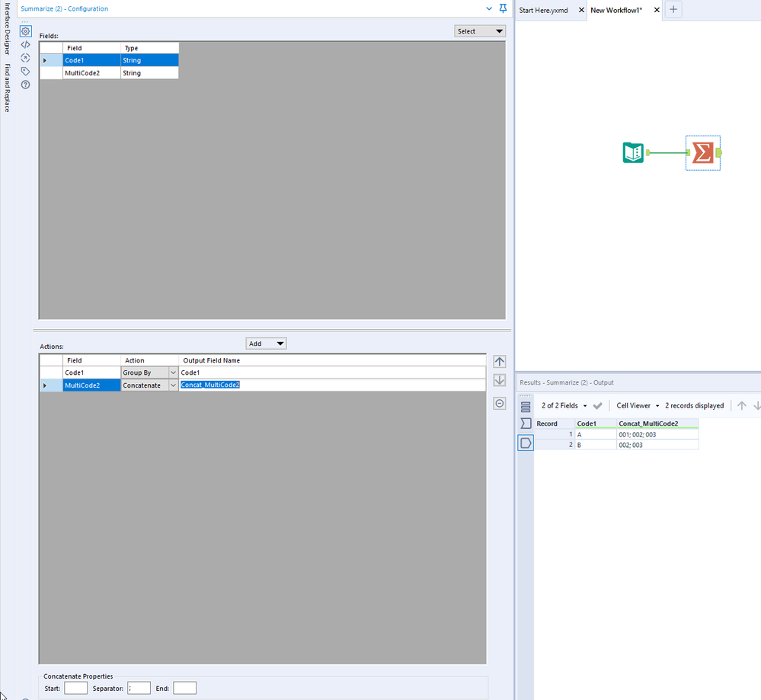Collapse the Configuration panel chevron
The height and width of the screenshot is (700, 761).
pyautogui.click(x=489, y=8)
